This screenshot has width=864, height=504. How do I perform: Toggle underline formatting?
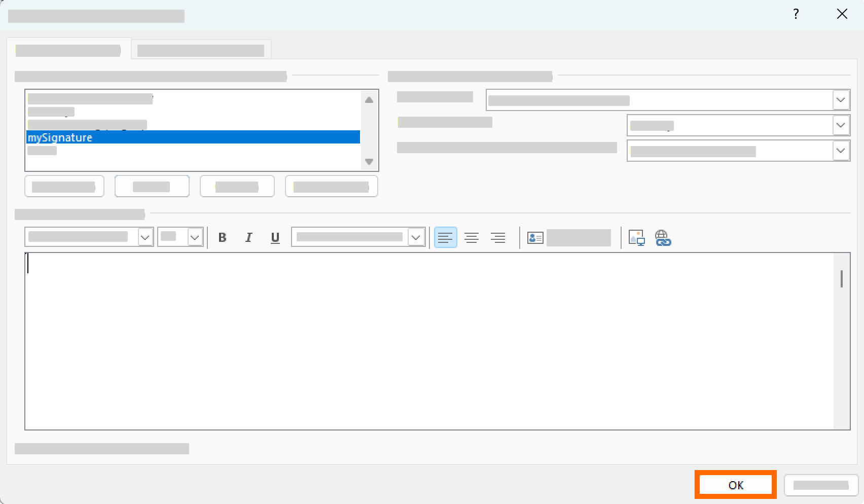coord(275,237)
